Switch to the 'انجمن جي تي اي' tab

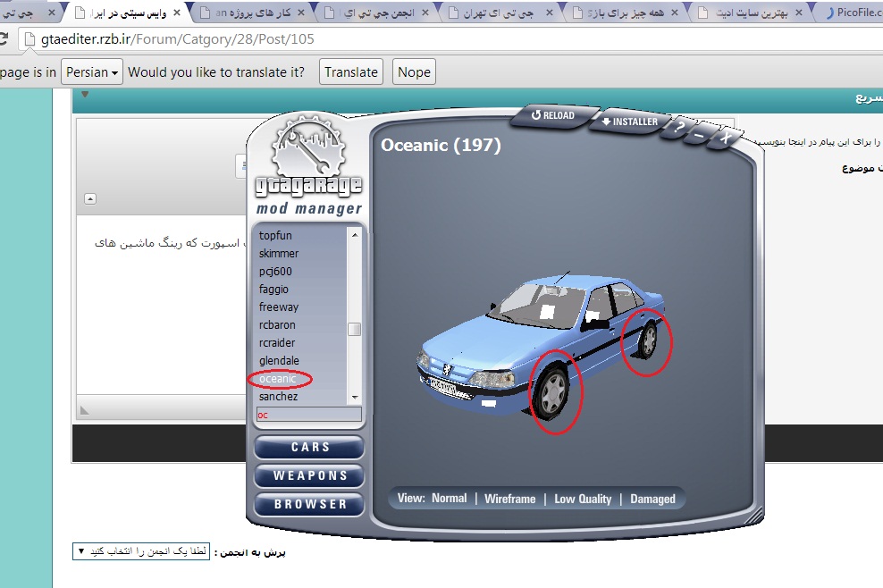377,13
